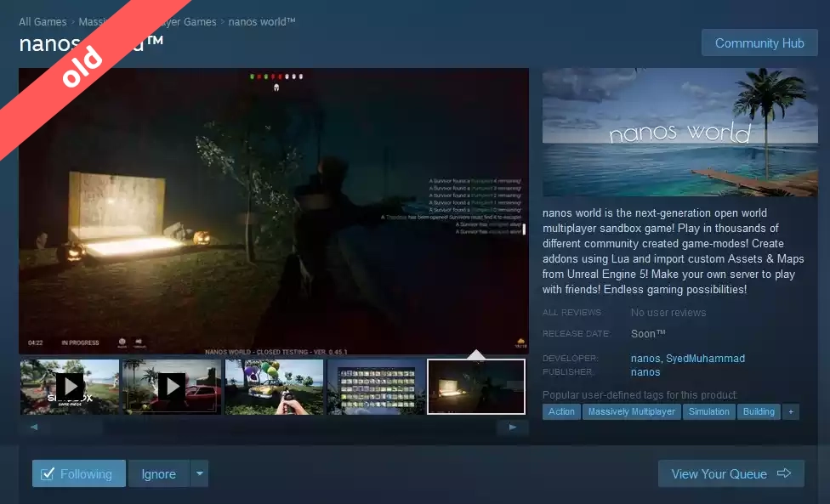The height and width of the screenshot is (504, 830).
Task: Select the balloons and taxi screenshot thumbnail
Action: pyautogui.click(x=274, y=387)
